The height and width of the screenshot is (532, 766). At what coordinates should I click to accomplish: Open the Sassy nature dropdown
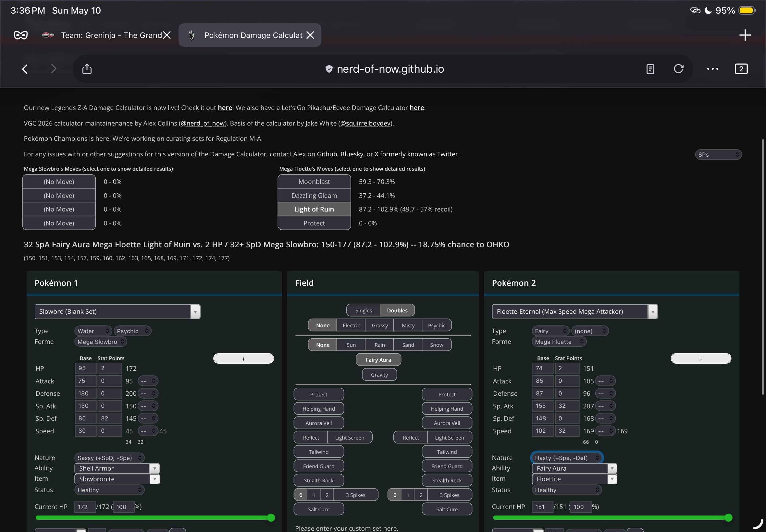coord(109,458)
